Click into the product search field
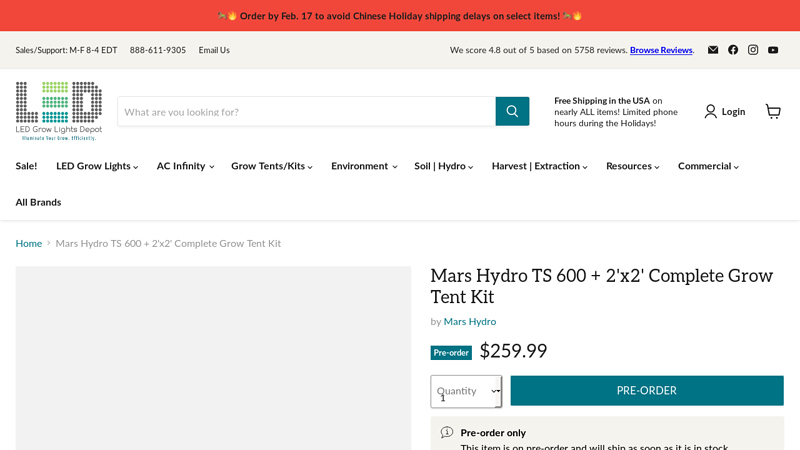Screen dimensions: 800x450 [306, 111]
